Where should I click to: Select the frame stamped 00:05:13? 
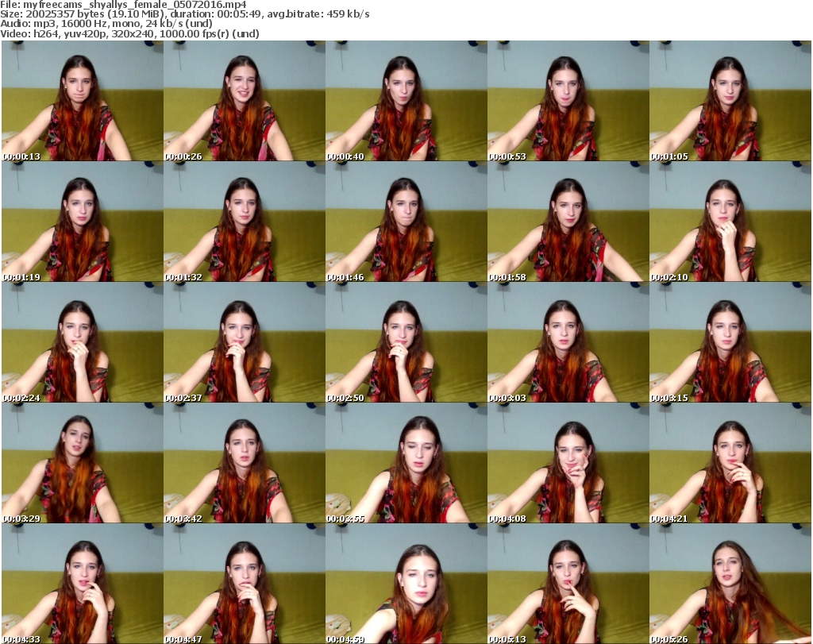[x=568, y=584]
